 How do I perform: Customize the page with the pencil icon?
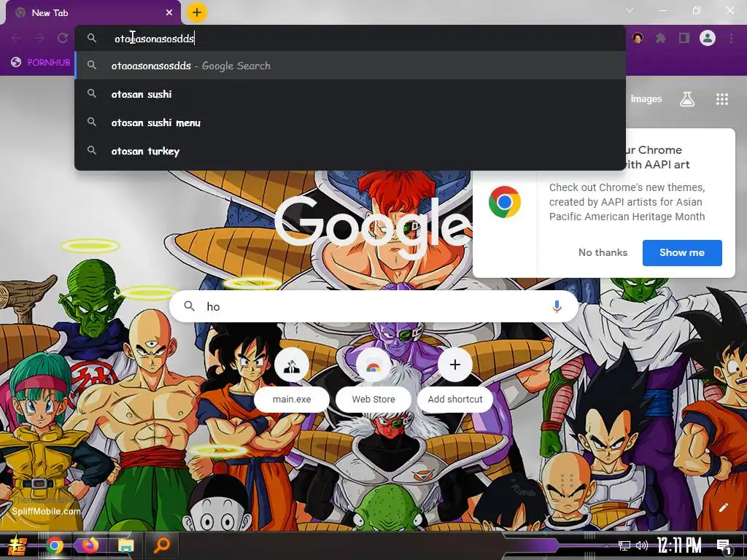(723, 507)
